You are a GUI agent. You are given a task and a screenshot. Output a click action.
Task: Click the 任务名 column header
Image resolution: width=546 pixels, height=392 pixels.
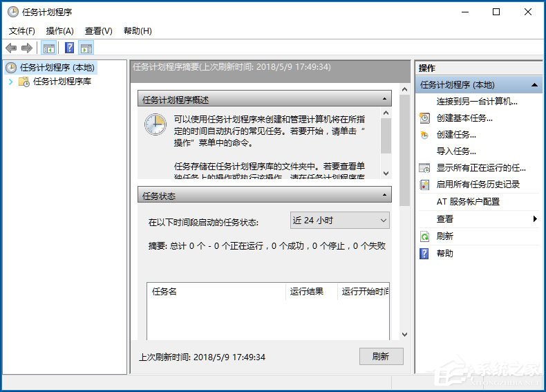(x=216, y=291)
